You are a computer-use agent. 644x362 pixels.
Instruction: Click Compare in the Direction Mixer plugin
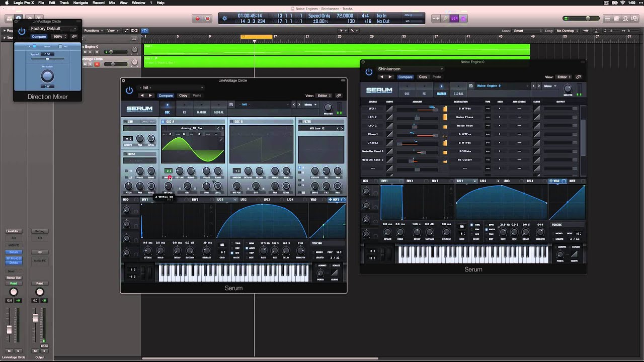(x=39, y=37)
